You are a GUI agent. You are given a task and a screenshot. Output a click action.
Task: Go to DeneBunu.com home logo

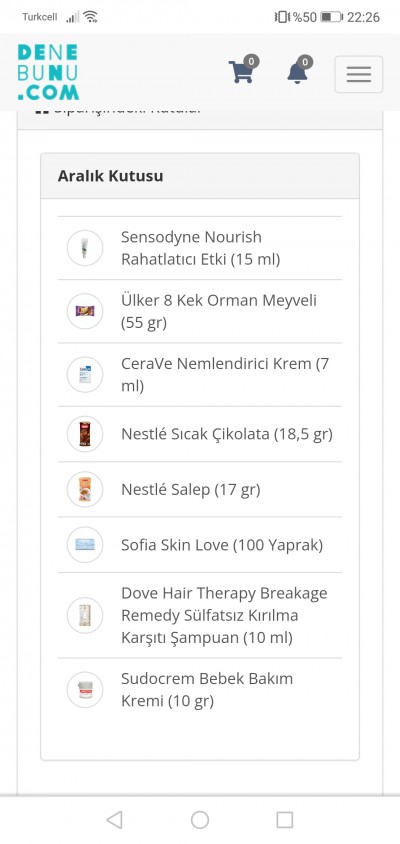(x=48, y=72)
